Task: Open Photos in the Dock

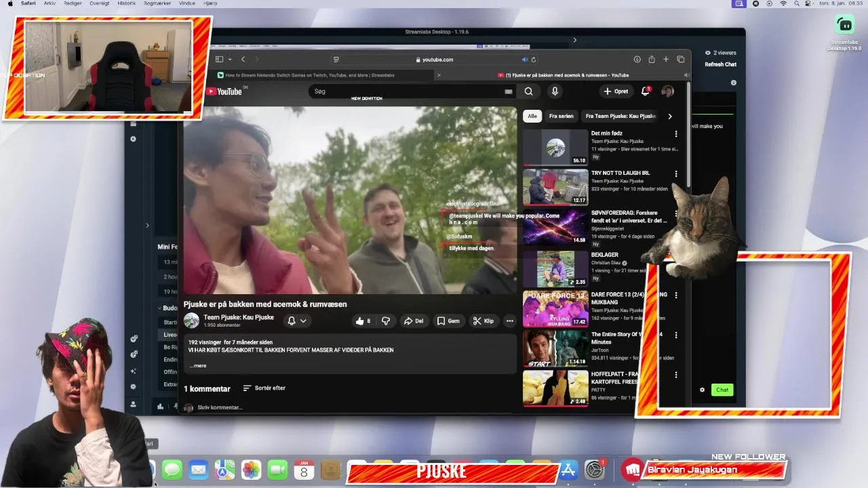Action: click(x=251, y=470)
